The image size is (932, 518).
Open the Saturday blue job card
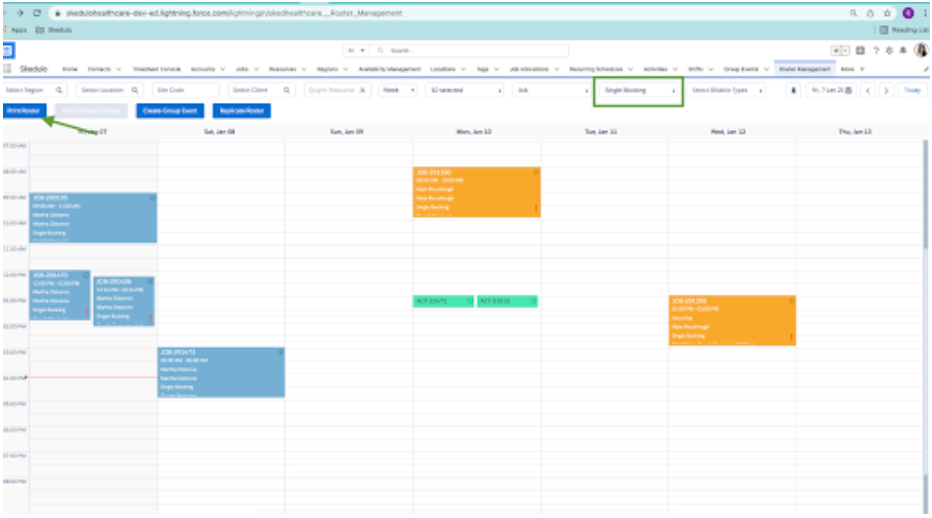coord(221,372)
